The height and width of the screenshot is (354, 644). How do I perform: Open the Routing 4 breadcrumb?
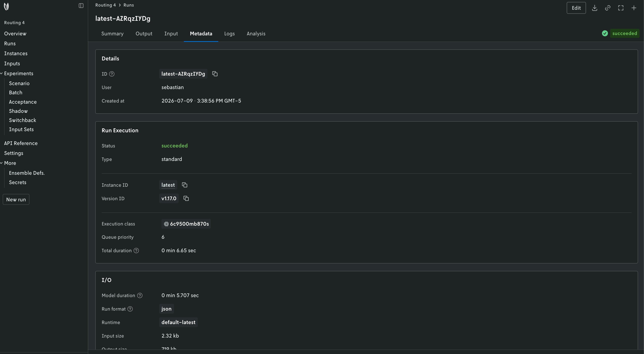[x=106, y=5]
